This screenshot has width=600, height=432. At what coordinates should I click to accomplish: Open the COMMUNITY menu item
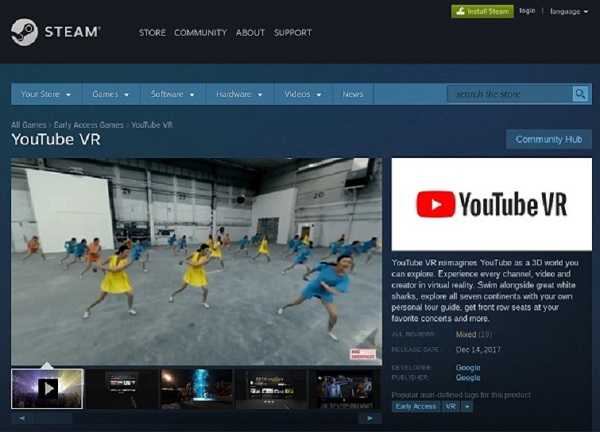click(200, 33)
